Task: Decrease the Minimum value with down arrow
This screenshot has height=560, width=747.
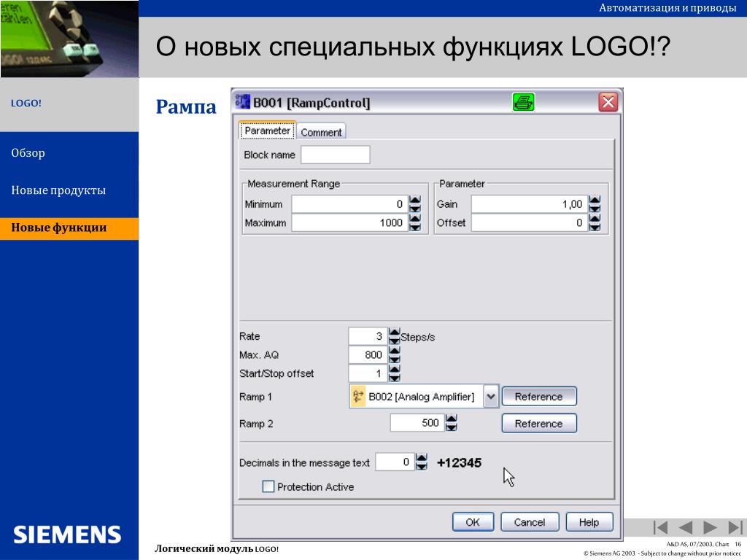Action: pos(415,209)
